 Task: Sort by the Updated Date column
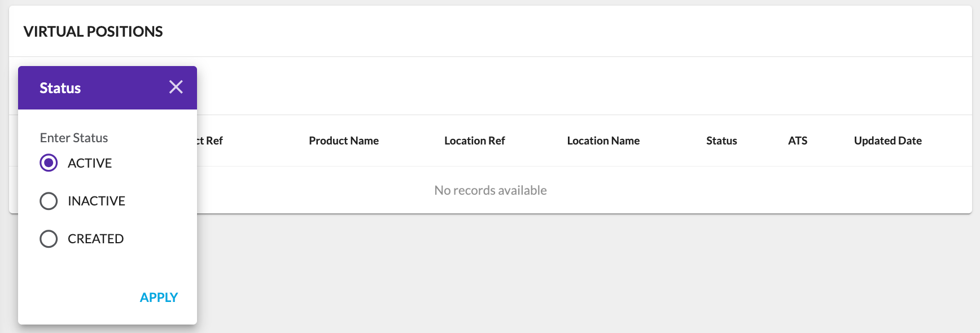(x=887, y=141)
